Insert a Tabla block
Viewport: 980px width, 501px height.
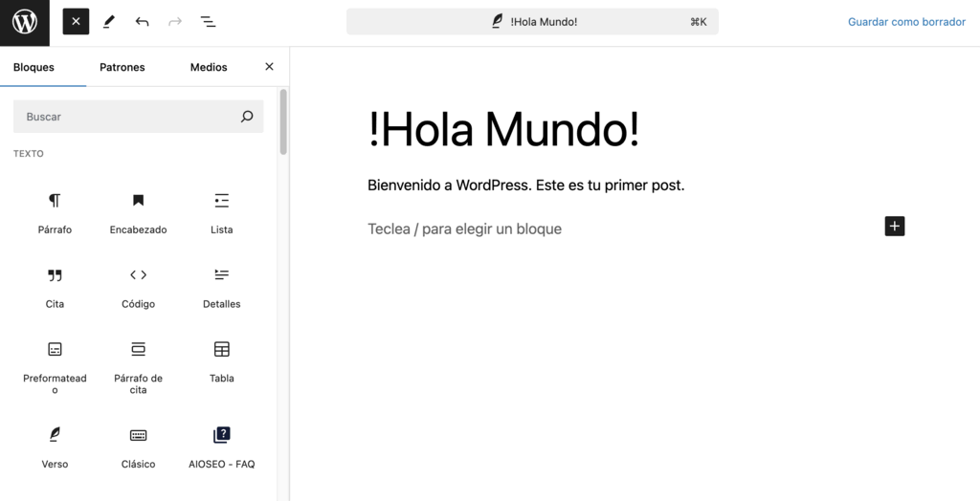tap(221, 361)
